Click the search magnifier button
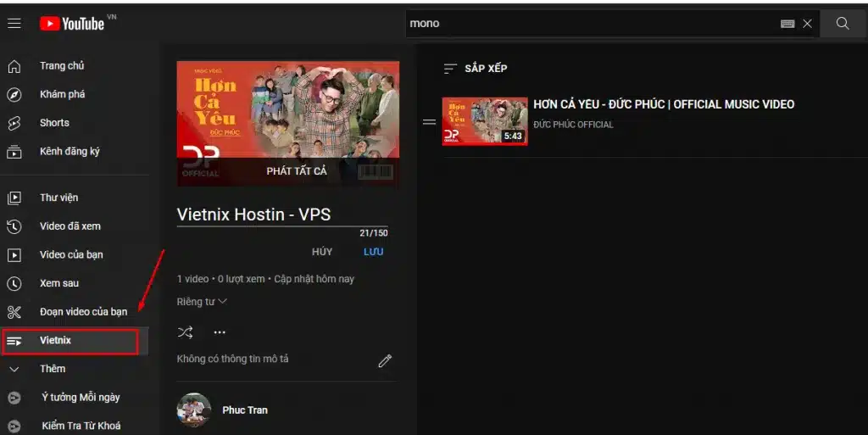Viewport: 868px width, 435px height. point(842,24)
